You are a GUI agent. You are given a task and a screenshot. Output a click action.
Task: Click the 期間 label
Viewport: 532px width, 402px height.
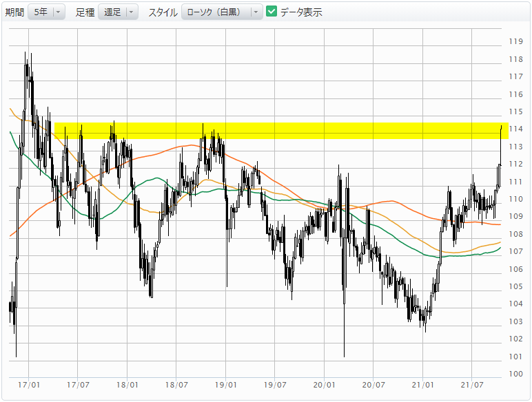click(x=14, y=12)
